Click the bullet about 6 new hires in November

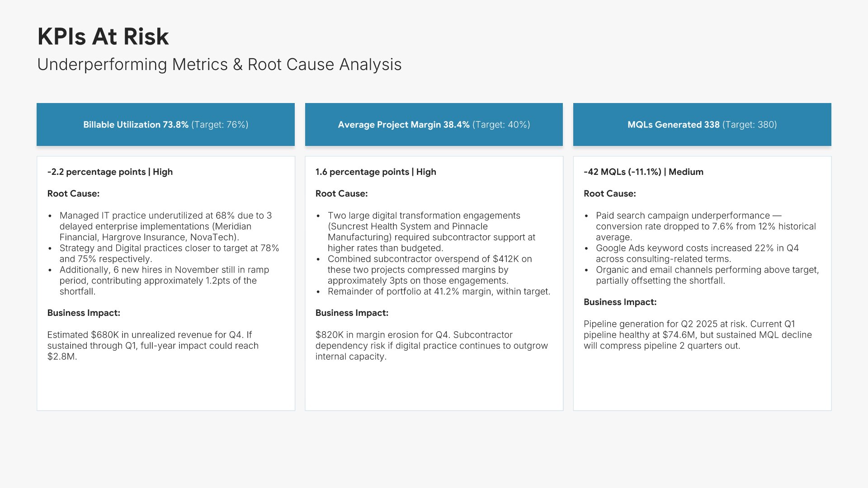[x=164, y=281]
